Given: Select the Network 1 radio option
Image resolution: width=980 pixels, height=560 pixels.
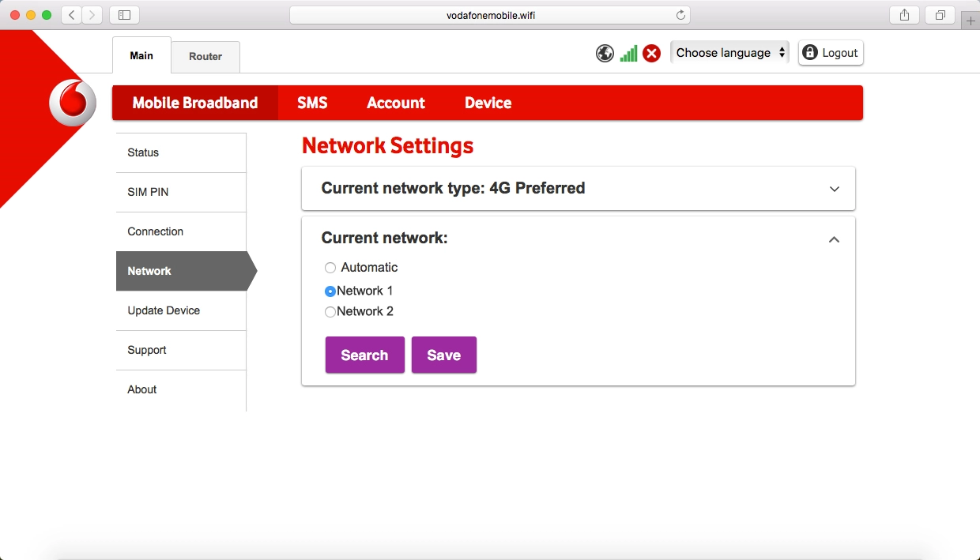Looking at the screenshot, I should pos(330,291).
